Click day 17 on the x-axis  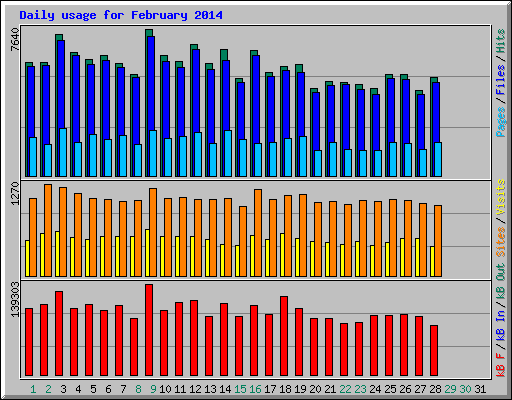tap(270, 389)
